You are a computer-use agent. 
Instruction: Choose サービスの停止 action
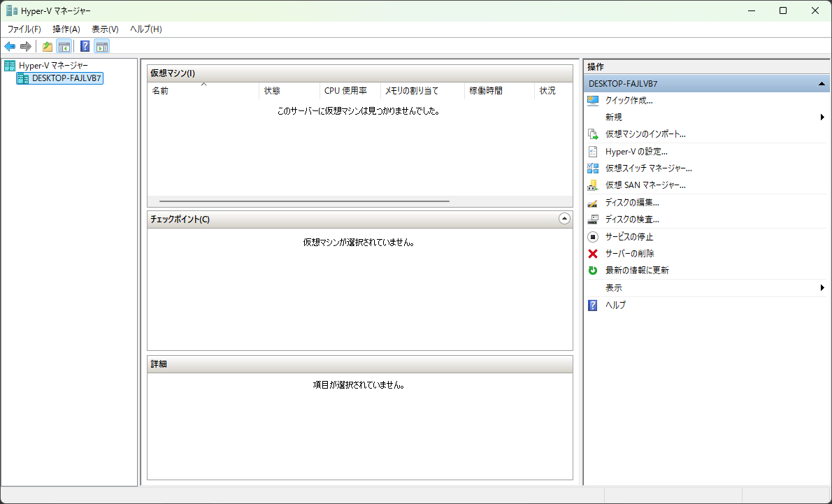(629, 237)
